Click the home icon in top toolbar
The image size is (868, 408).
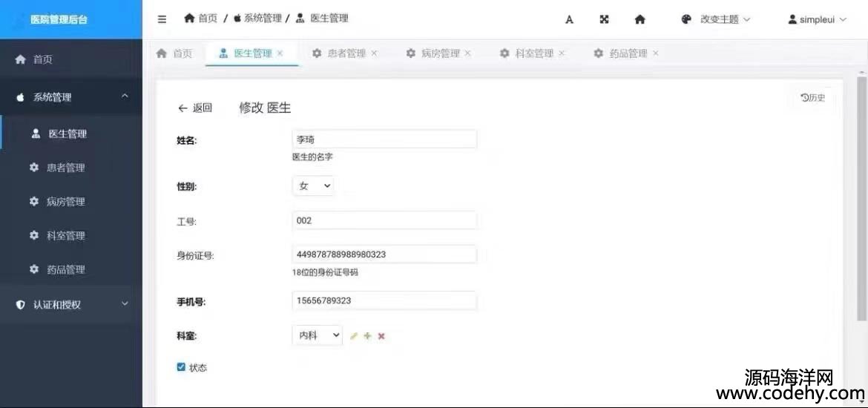pos(640,20)
